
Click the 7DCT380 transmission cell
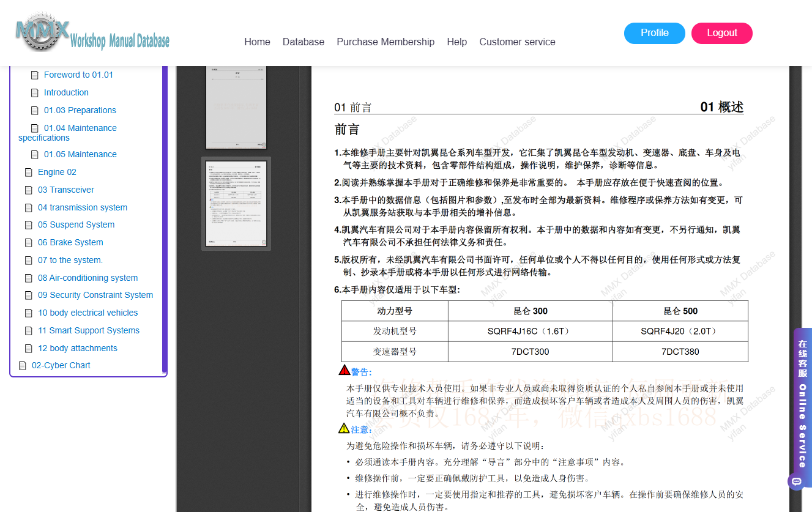[x=680, y=352]
